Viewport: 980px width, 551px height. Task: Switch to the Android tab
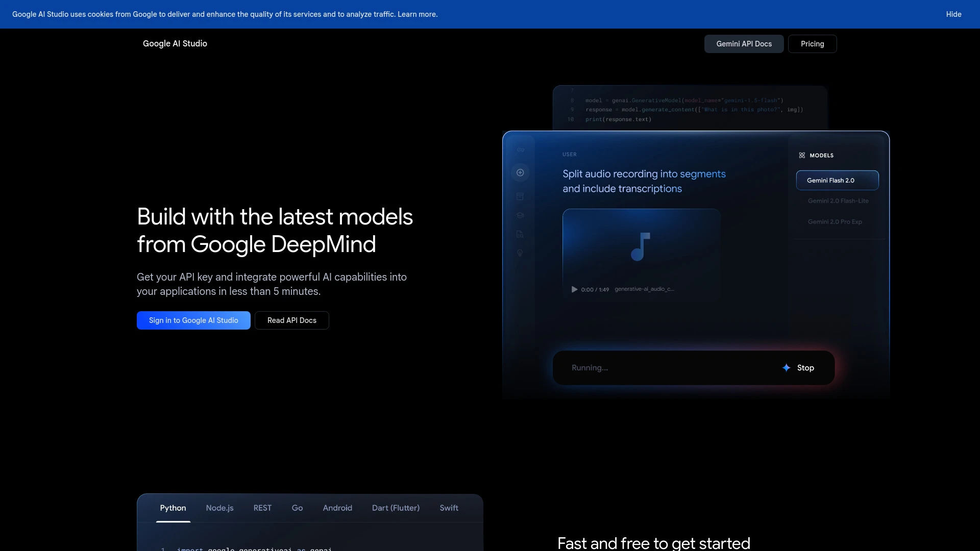point(337,508)
